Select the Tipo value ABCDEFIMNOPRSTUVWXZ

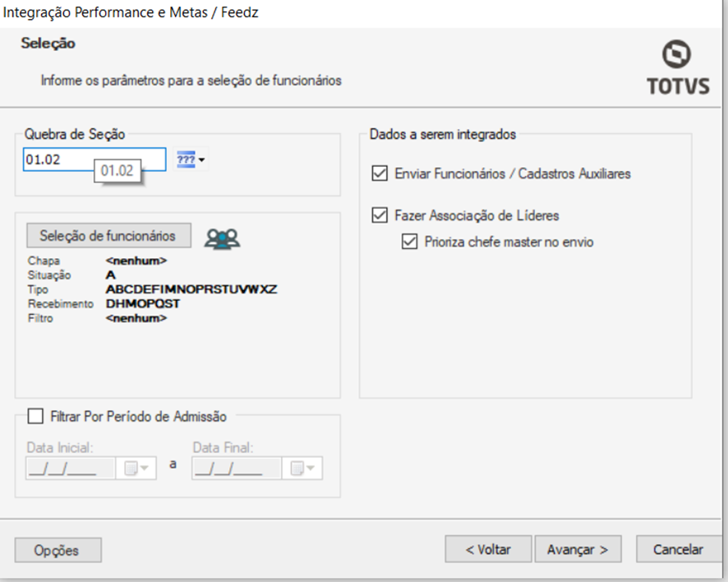coord(191,289)
